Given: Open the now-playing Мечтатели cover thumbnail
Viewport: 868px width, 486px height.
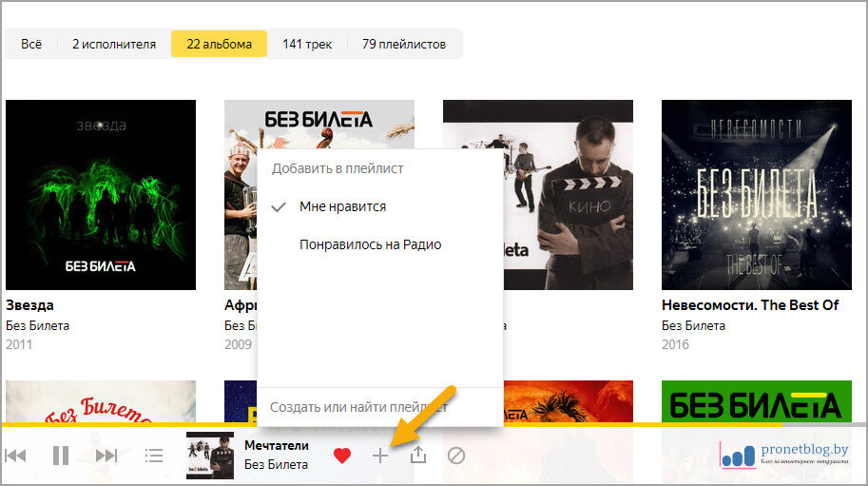Looking at the screenshot, I should coord(210,456).
